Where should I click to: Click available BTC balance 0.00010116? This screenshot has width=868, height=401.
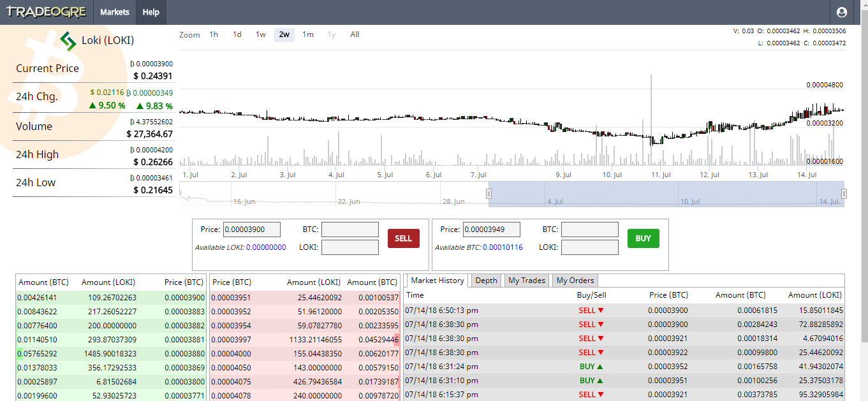tap(503, 247)
